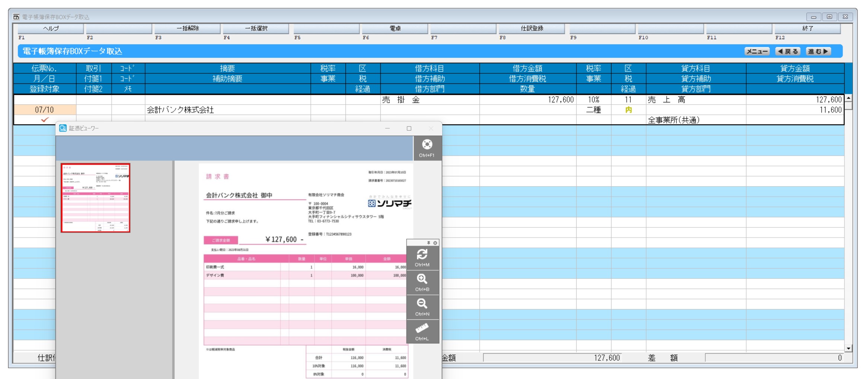Zoom out with the magnifier minus (Ctrl+N)
This screenshot has width=868, height=379.
422,307
